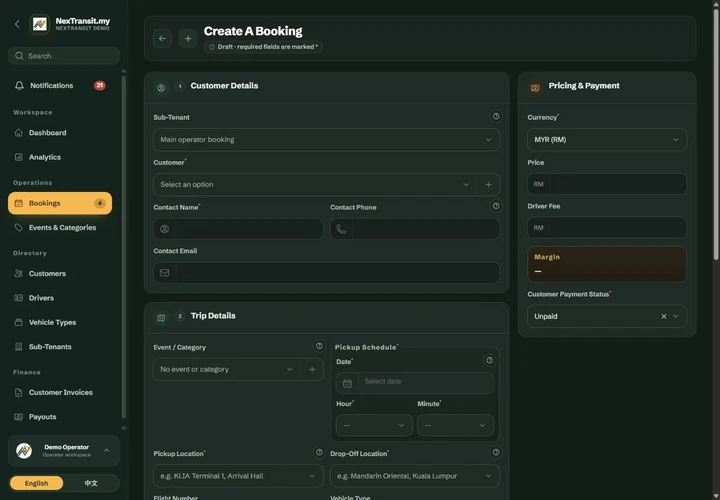Click the Vehicle Types icon in sidebar

(18, 322)
